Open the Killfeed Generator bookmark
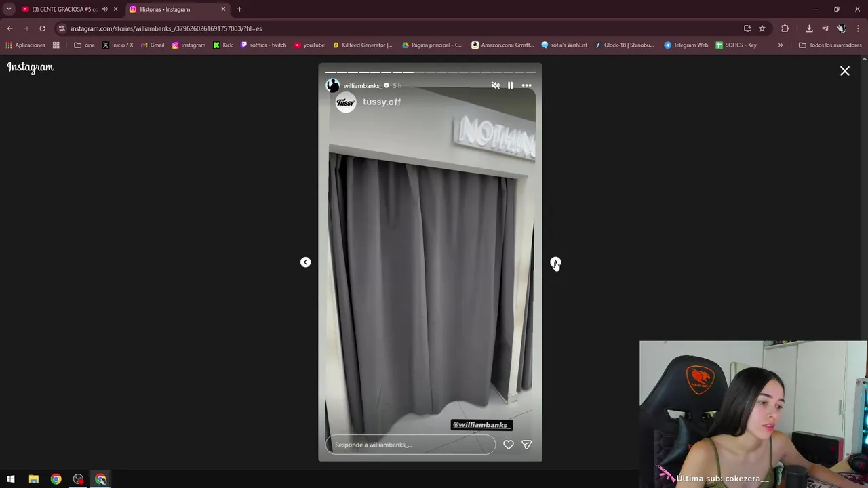The width and height of the screenshot is (868, 488). 362,45
